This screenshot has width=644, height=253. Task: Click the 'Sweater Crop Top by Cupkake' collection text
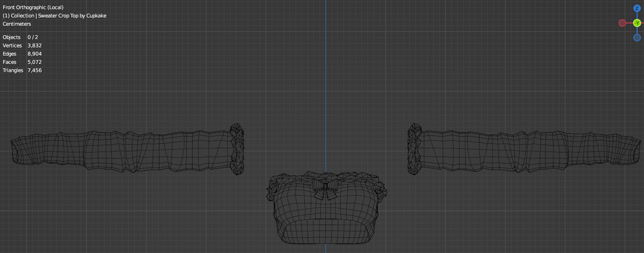point(72,16)
